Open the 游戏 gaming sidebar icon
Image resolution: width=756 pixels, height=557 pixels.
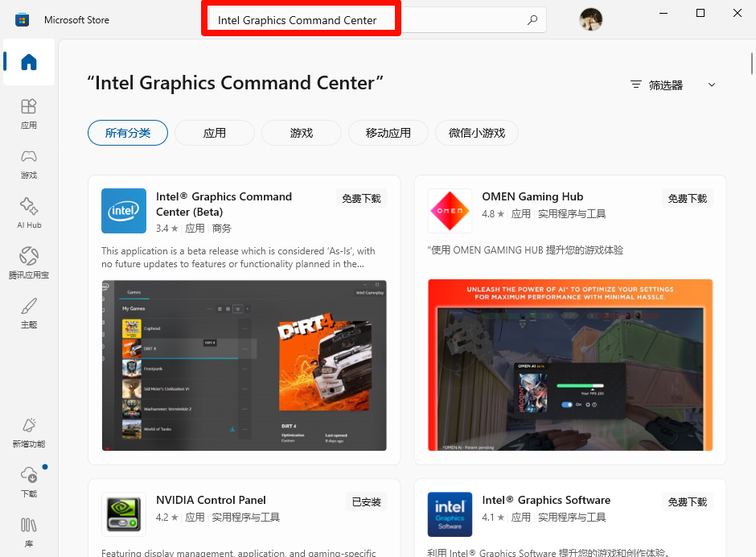[x=29, y=163]
